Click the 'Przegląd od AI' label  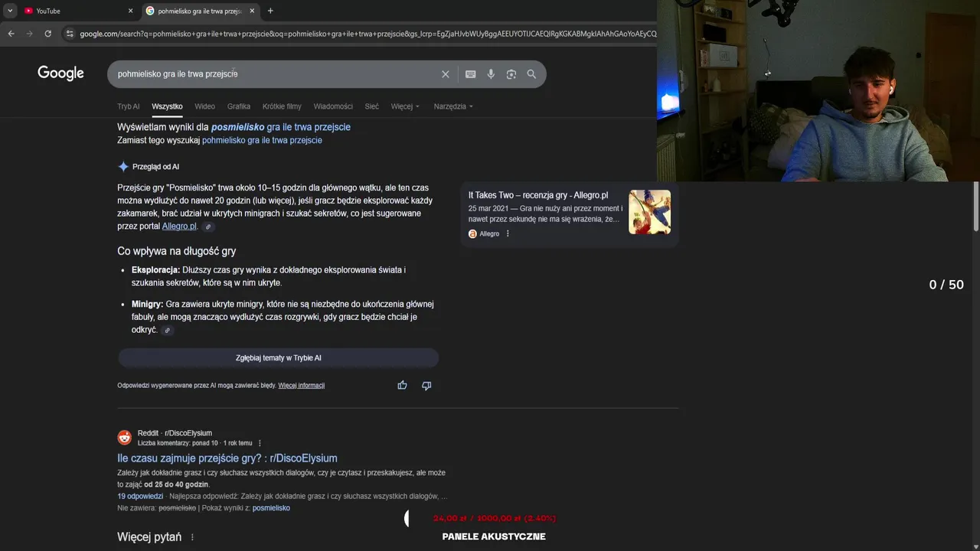(x=155, y=166)
